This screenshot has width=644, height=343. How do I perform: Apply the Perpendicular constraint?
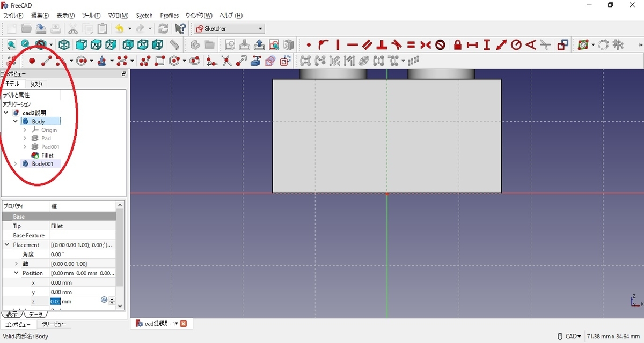[382, 44]
